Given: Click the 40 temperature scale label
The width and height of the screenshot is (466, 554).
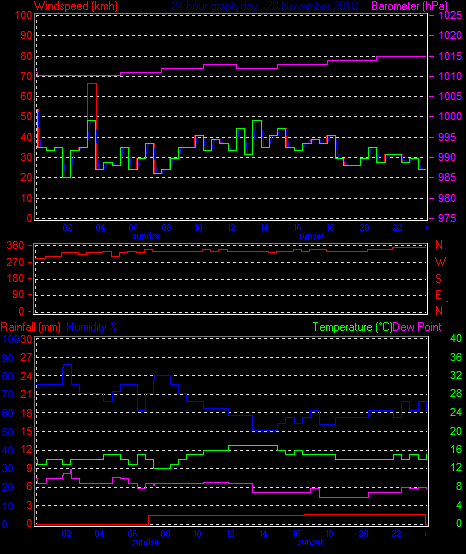Looking at the screenshot, I should point(456,338).
